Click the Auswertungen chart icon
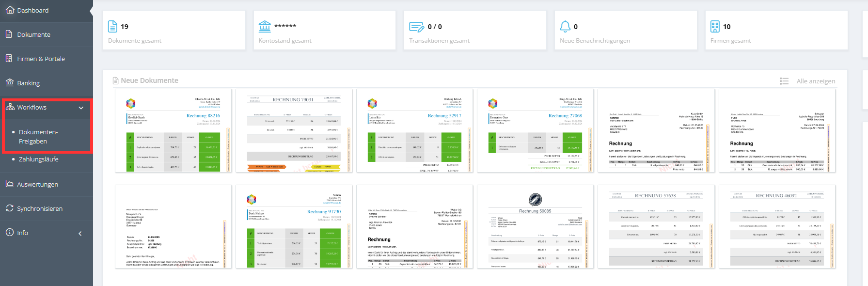This screenshot has width=868, height=286. tap(10, 184)
